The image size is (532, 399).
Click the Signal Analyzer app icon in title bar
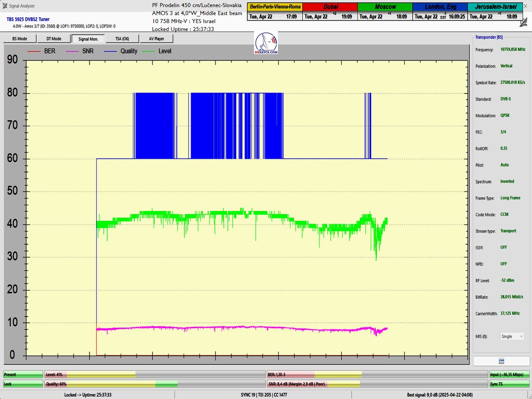click(x=5, y=6)
